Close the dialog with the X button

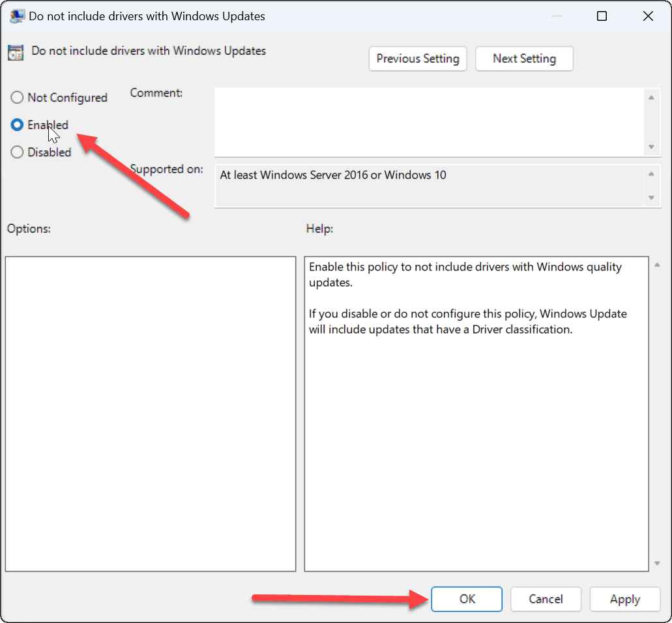point(648,16)
